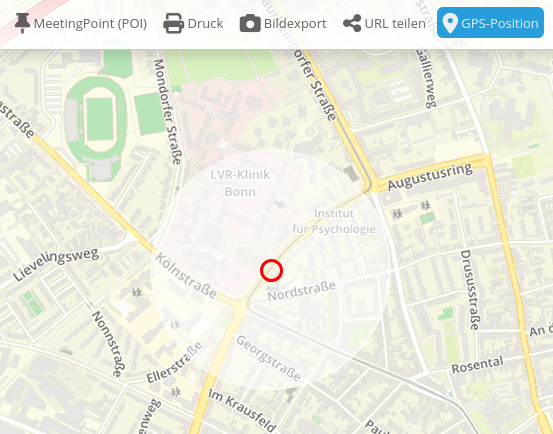Screen dimensions: 553x434
Task: Click the camera Bildexport icon
Action: (250, 24)
